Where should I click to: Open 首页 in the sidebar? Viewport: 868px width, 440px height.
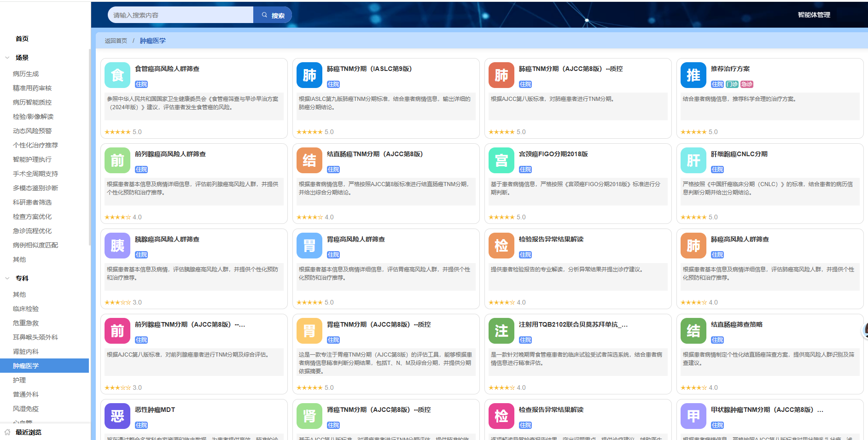[22, 39]
